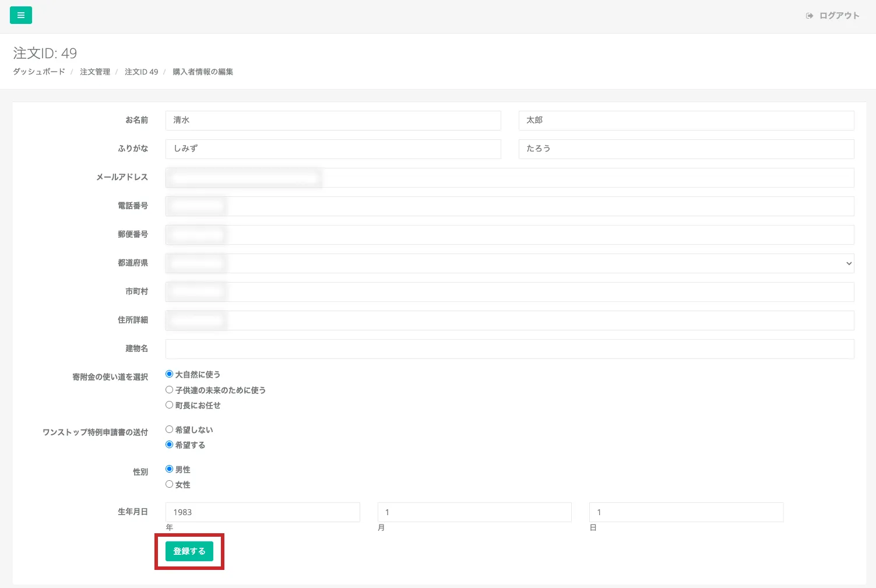Viewport: 876px width, 588px height.
Task: Click the logout icon in the header
Action: click(810, 16)
